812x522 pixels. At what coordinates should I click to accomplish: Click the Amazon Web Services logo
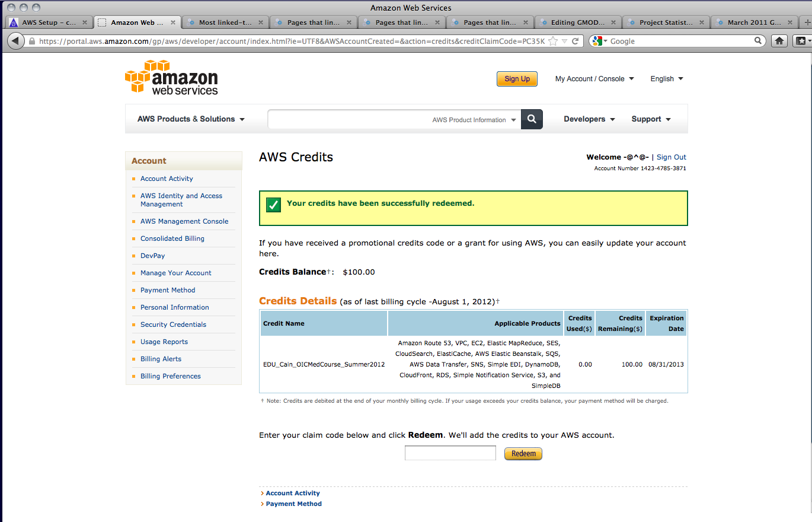coord(171,77)
